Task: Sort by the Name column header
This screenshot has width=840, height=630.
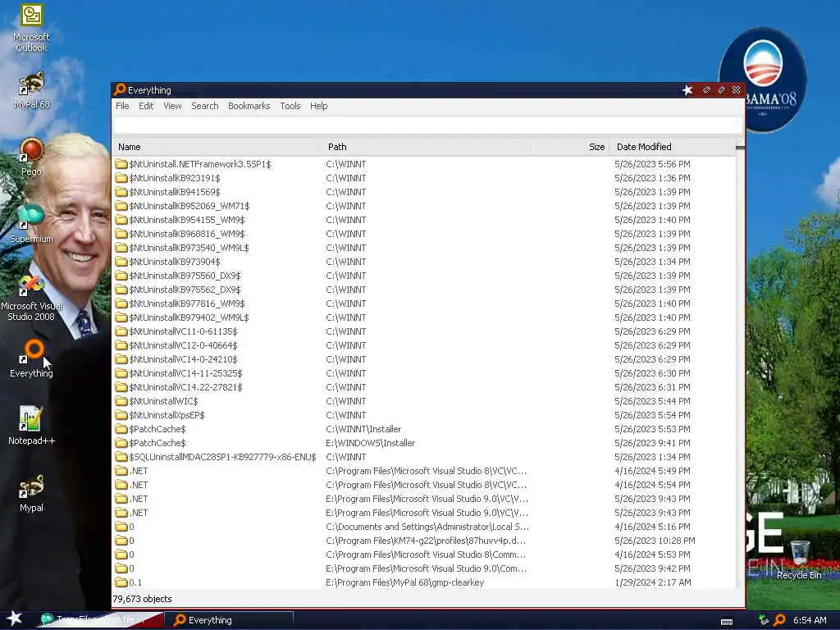Action: (x=217, y=147)
